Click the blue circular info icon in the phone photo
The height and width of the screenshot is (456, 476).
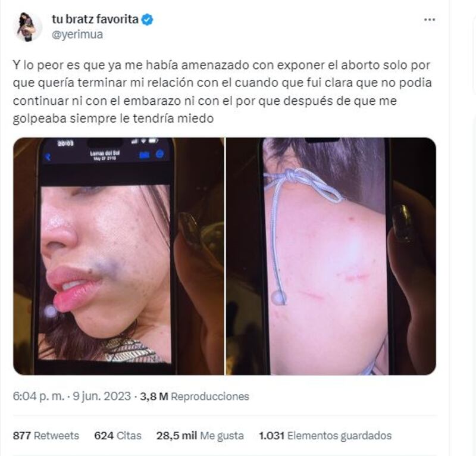click(159, 154)
